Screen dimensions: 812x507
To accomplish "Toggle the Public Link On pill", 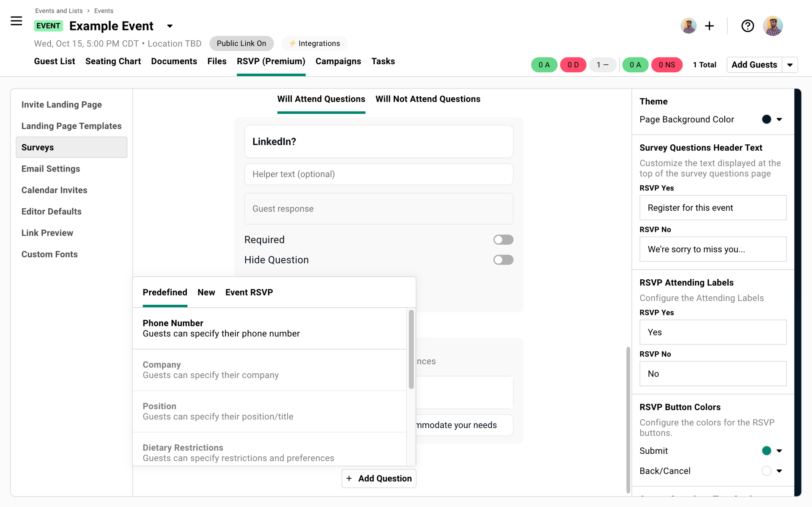I will [x=241, y=44].
